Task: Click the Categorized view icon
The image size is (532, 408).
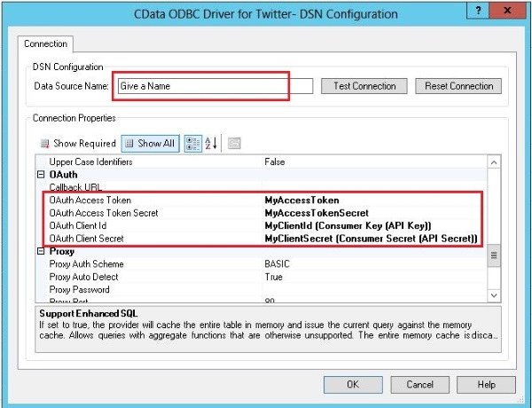Action: [193, 144]
